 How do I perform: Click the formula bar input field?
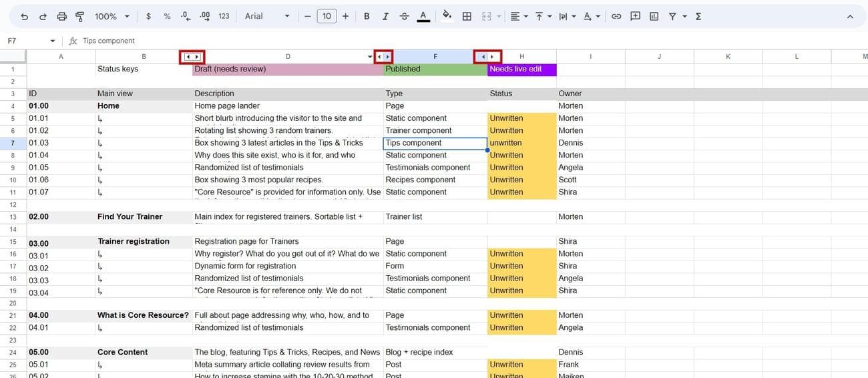coord(401,41)
